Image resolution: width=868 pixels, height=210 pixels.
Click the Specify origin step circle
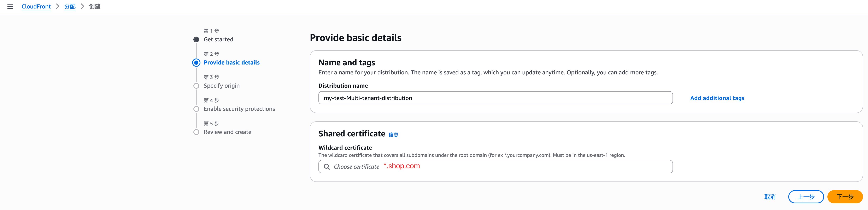(x=196, y=86)
